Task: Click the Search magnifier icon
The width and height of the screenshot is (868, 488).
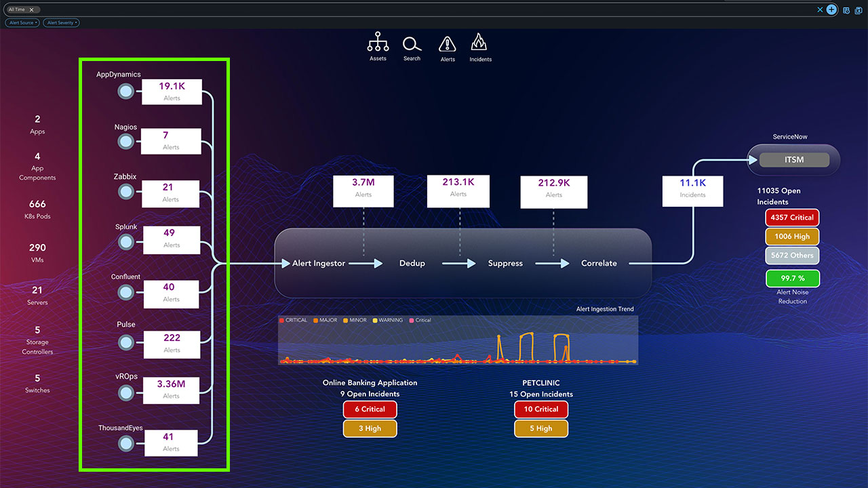Action: click(x=412, y=44)
